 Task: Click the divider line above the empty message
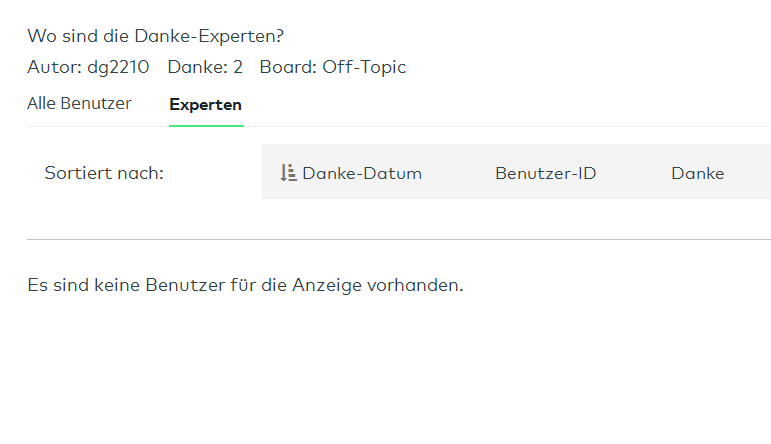point(398,239)
